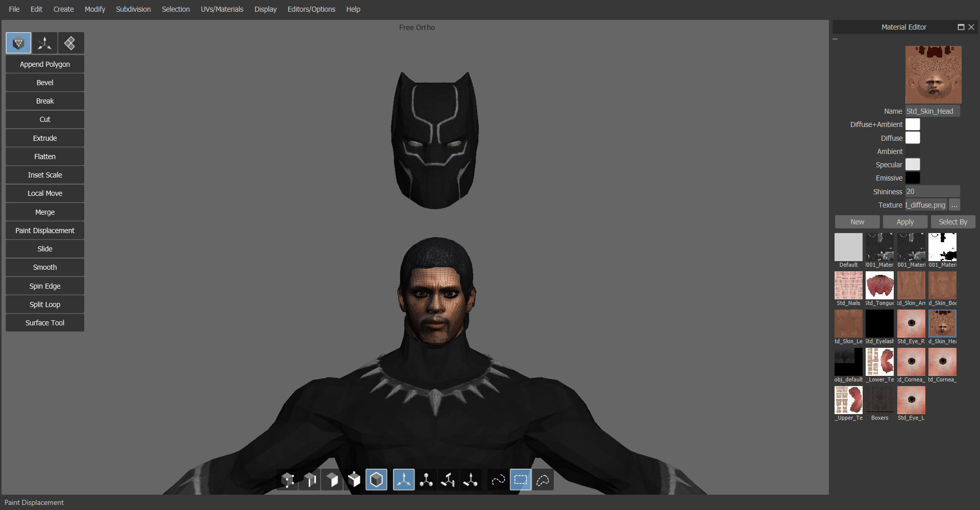Activate the Cut tool
Viewport: 980px width, 510px height.
[x=45, y=119]
